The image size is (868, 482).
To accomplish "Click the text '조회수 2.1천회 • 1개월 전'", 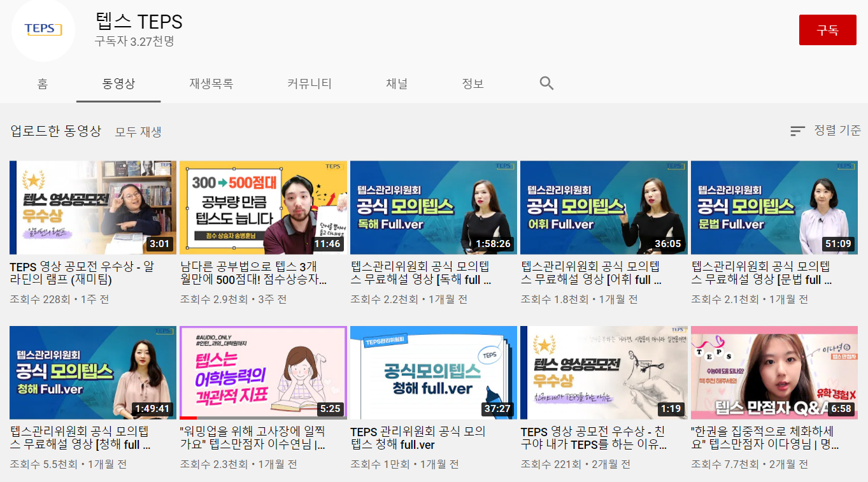I will click(750, 299).
